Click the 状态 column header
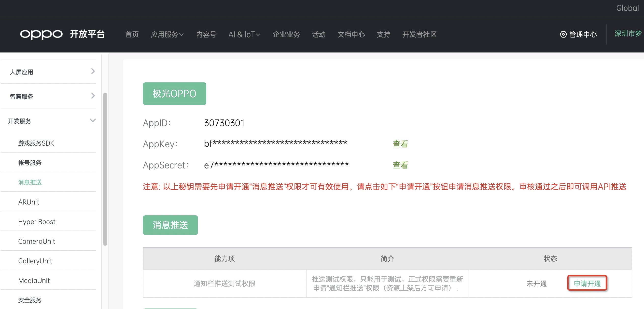Image resolution: width=644 pixels, height=309 pixels. click(x=550, y=258)
